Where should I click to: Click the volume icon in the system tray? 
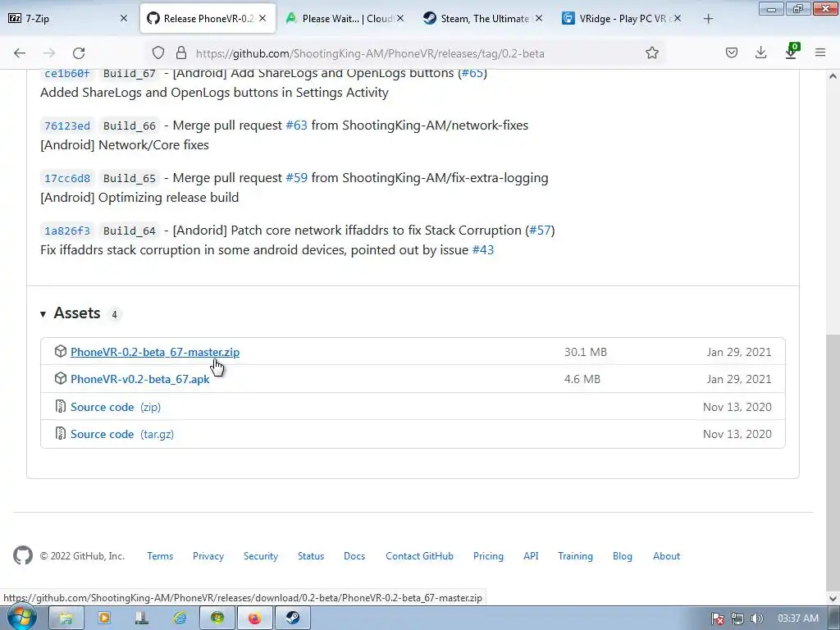[756, 619]
